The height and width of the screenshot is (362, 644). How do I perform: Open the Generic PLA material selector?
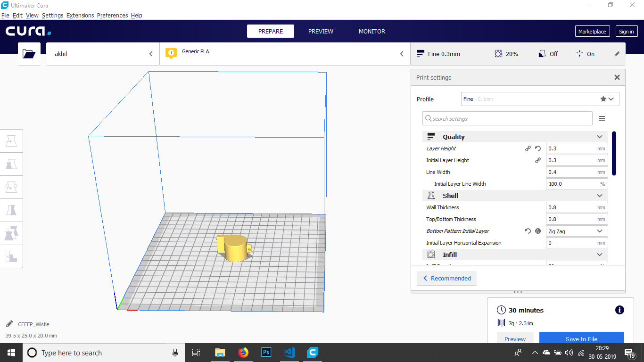pyautogui.click(x=285, y=54)
